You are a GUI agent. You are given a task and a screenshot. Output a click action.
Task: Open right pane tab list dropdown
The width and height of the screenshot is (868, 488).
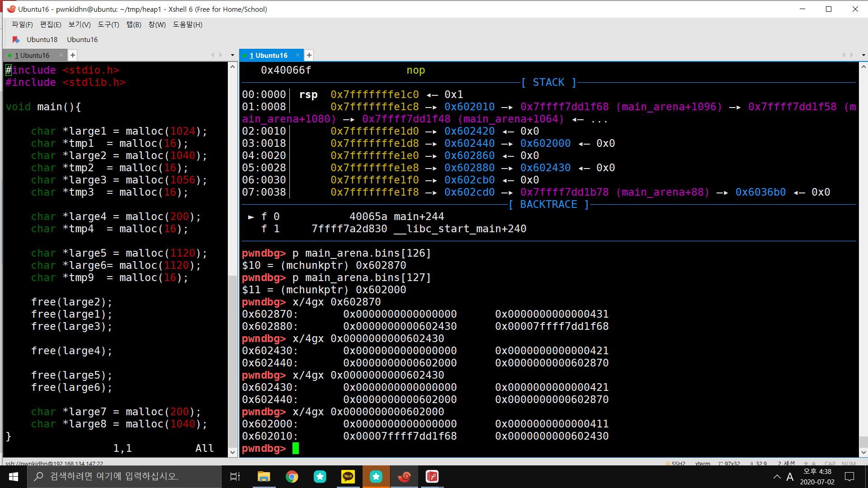pos(863,55)
